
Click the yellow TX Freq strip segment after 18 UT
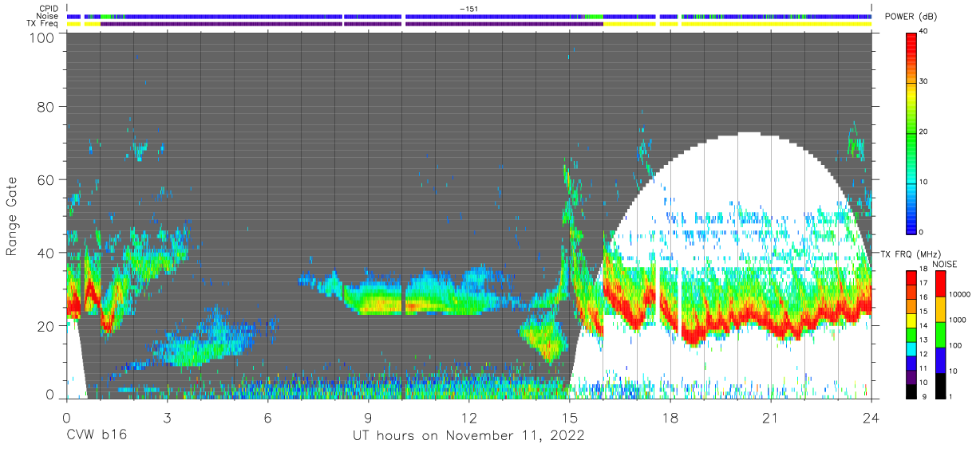coord(776,24)
